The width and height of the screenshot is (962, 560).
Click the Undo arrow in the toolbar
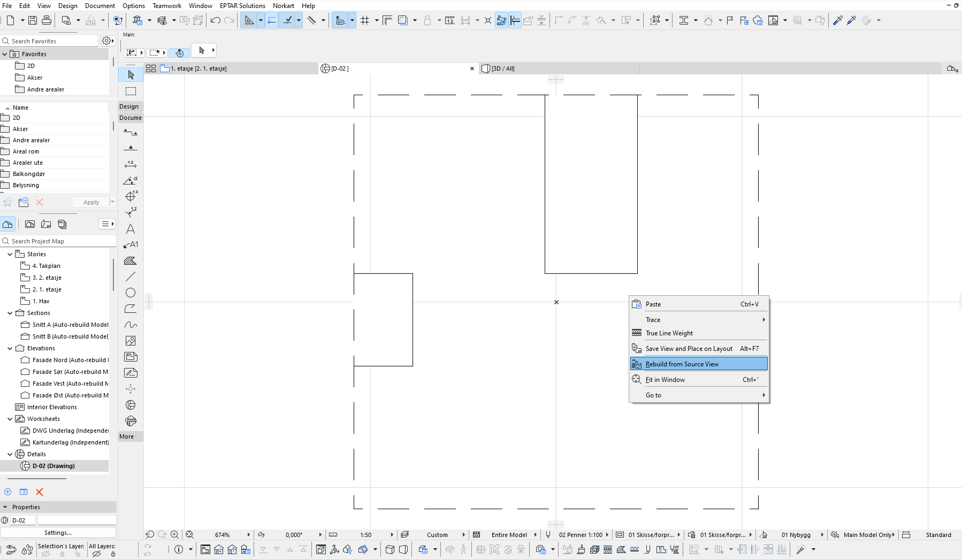(x=215, y=20)
